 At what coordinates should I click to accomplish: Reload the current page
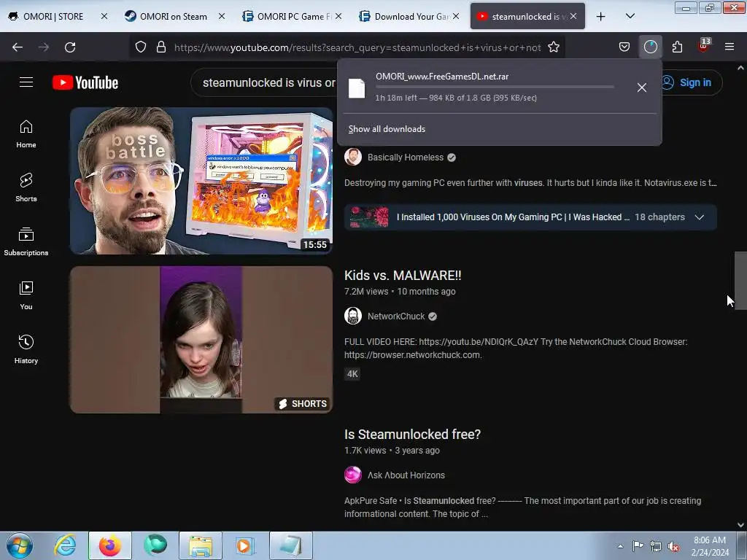point(70,47)
